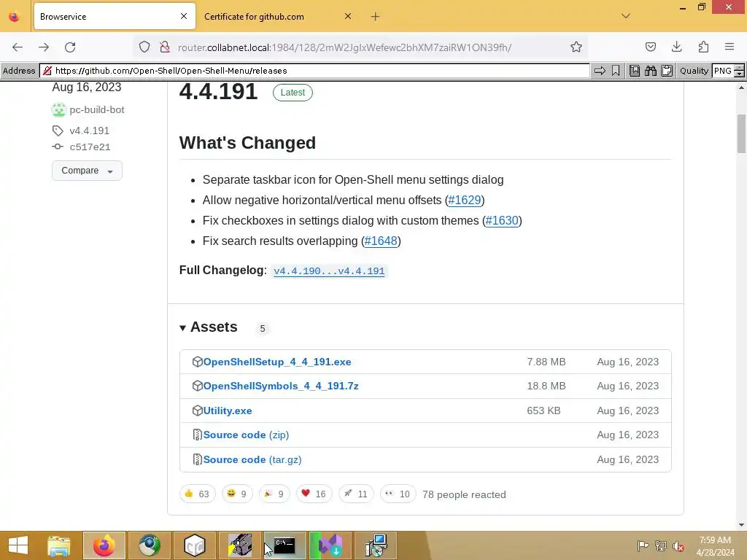The height and width of the screenshot is (560, 747).
Task: Click the broken padlock icon in Address bar
Action: click(47, 71)
